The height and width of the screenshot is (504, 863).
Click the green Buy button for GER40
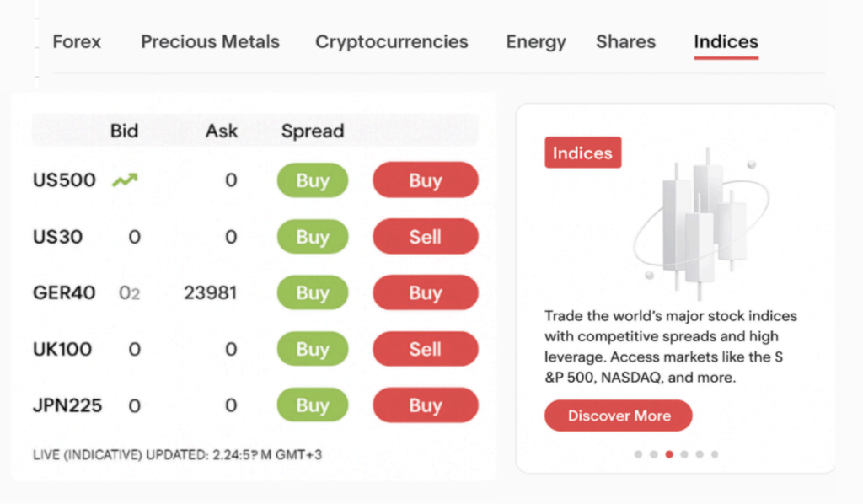pyautogui.click(x=313, y=293)
